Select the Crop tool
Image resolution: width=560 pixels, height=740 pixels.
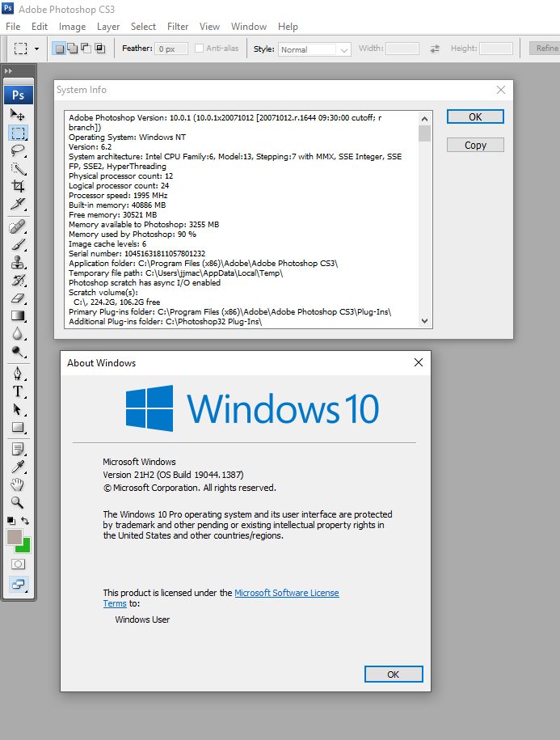coord(18,186)
